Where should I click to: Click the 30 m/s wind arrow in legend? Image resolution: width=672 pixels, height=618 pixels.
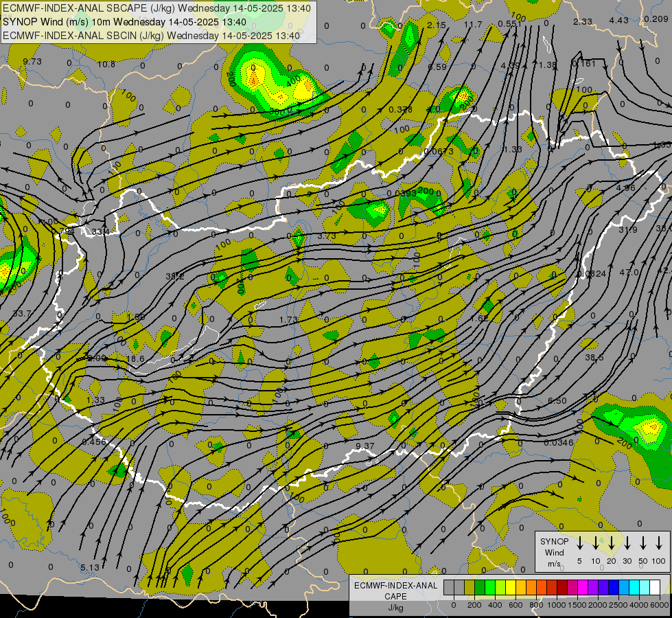627,543
